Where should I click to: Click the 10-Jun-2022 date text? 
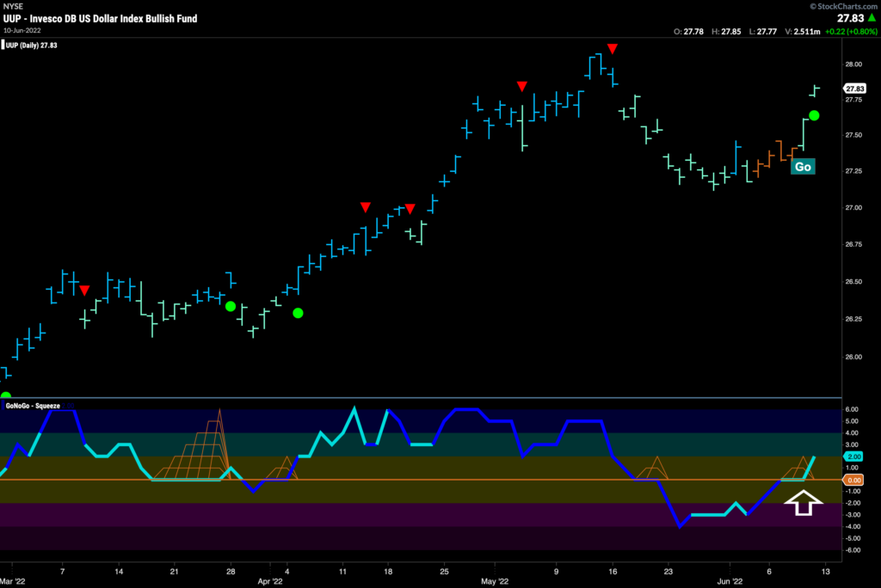click(x=22, y=30)
